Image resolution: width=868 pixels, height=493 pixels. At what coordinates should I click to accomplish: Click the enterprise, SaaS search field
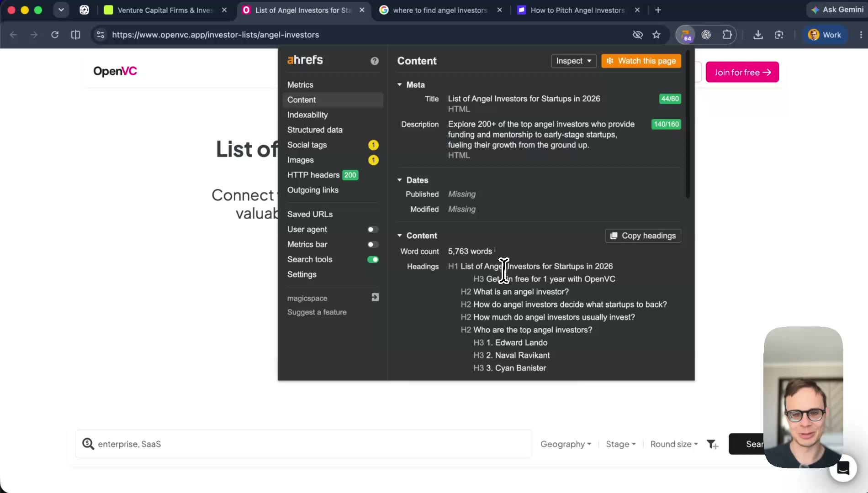click(304, 444)
